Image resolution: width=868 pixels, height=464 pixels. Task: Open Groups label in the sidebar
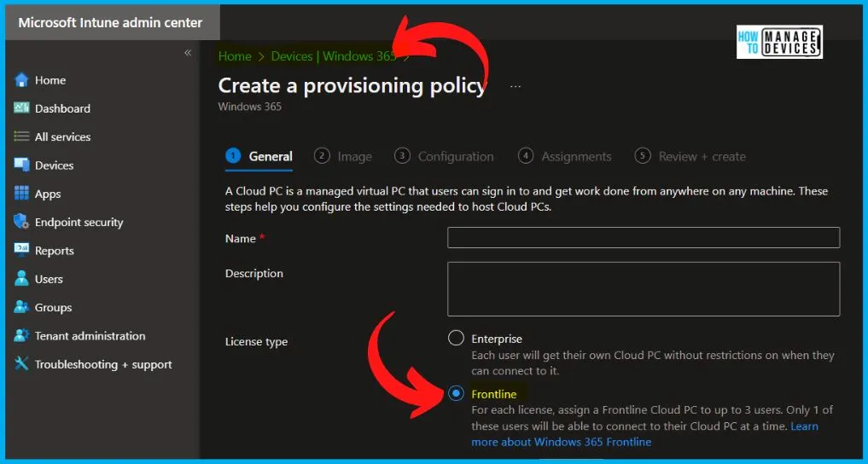53,308
